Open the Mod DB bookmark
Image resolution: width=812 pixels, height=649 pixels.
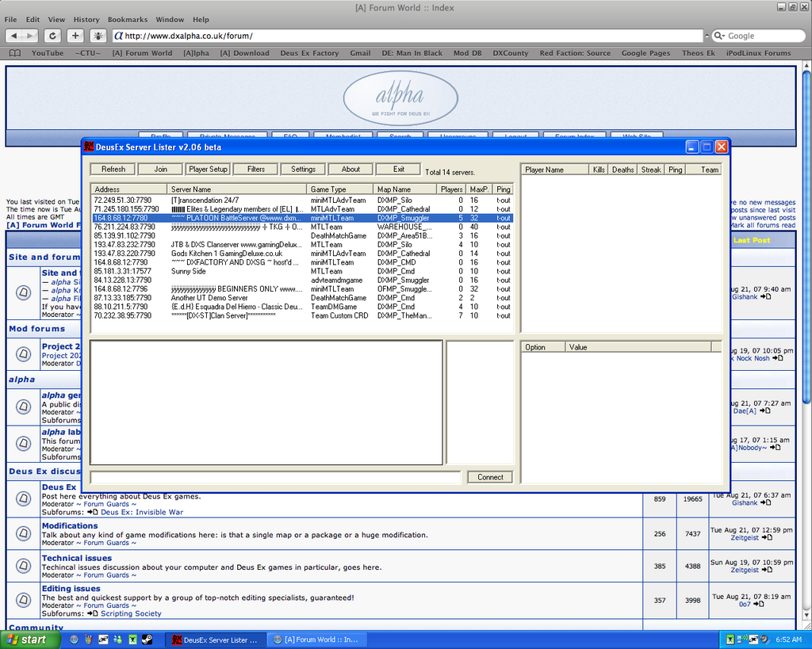click(468, 53)
